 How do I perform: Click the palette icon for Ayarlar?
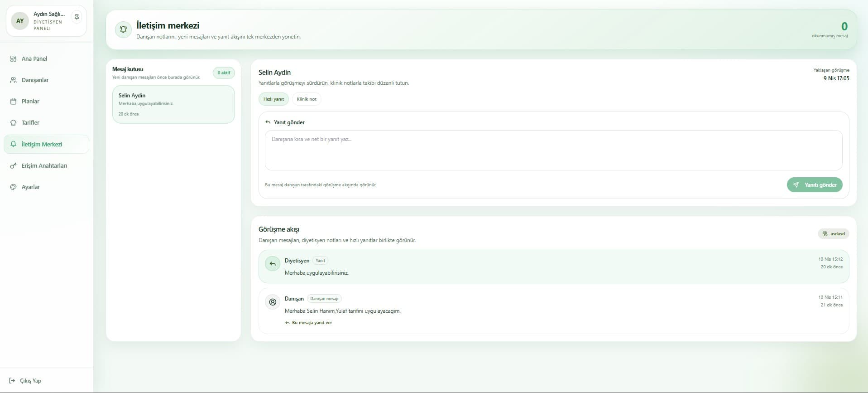coord(13,187)
